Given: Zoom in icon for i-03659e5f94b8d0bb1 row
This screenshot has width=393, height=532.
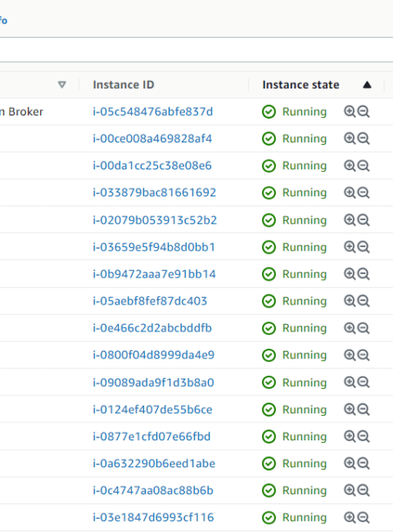Looking at the screenshot, I should click(350, 246).
